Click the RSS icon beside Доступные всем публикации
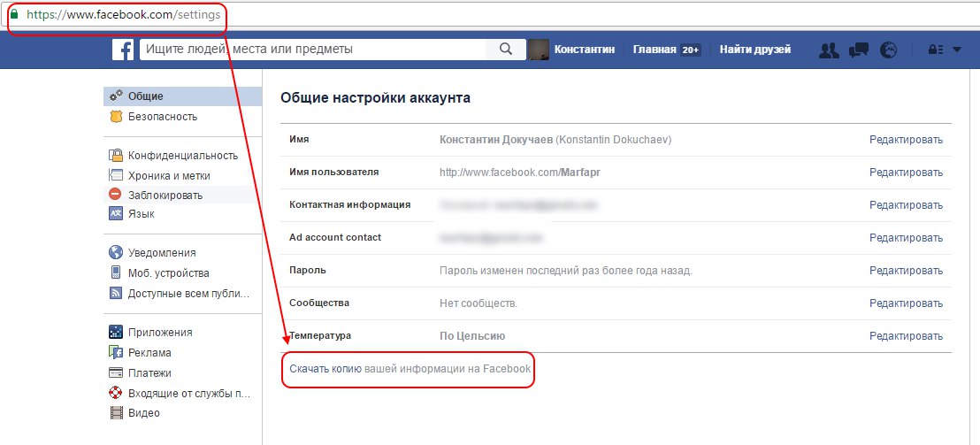The height and width of the screenshot is (445, 980). coord(116,293)
